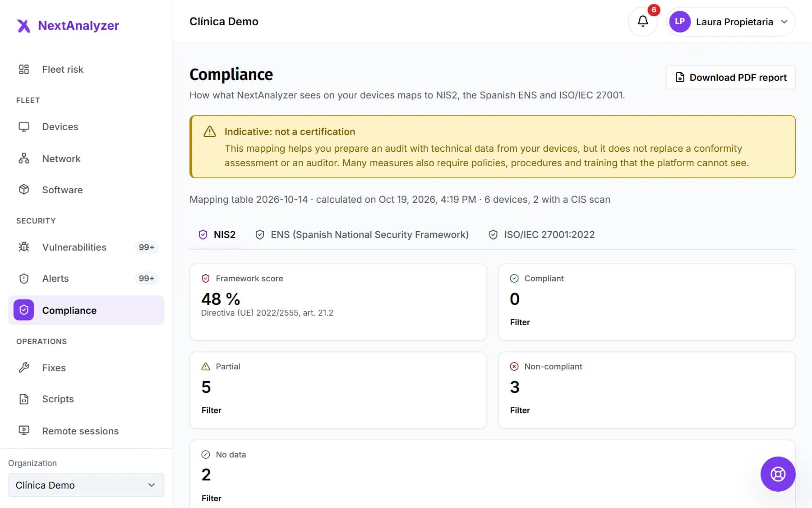
Task: Click the PDF file icon on Download button
Action: coord(680,77)
